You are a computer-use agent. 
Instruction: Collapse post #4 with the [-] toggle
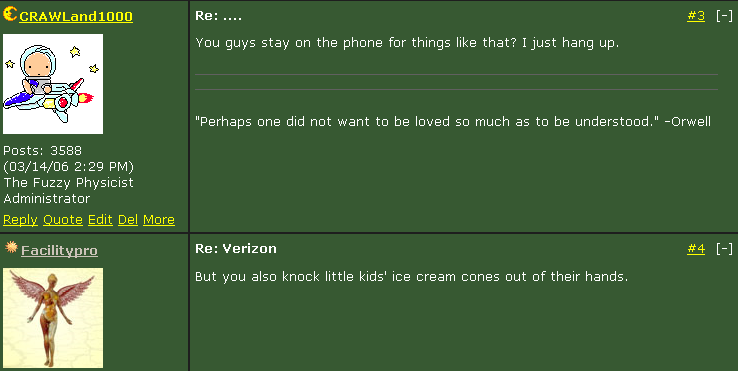pos(724,249)
